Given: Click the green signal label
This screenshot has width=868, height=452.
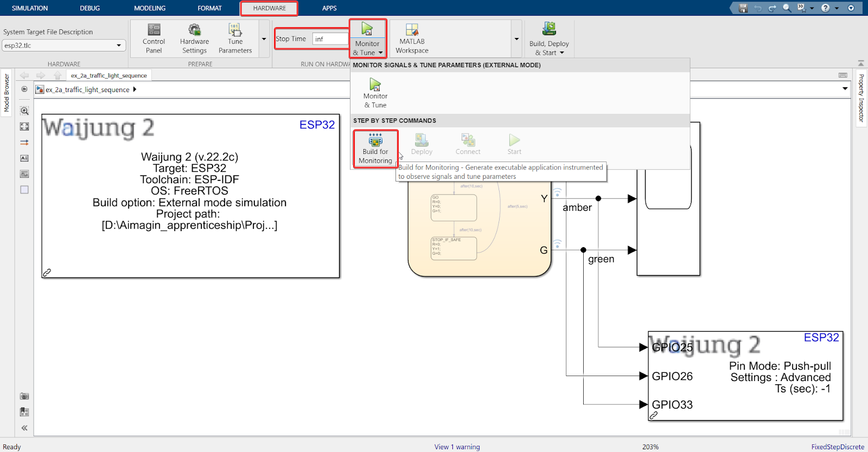Looking at the screenshot, I should click(x=601, y=259).
